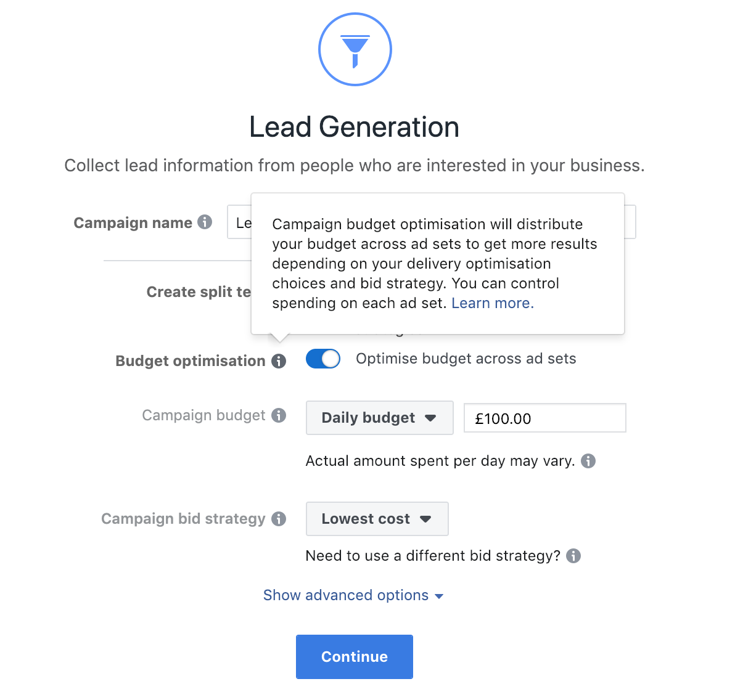735x700 pixels.
Task: Open the Lowest cost bid strategy dropdown
Action: (377, 519)
